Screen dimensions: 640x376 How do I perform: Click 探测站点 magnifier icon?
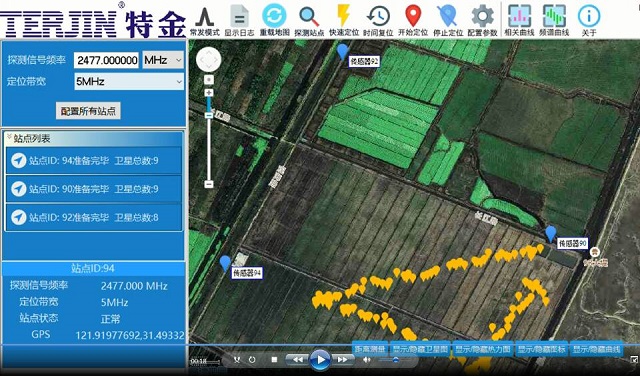(x=309, y=16)
